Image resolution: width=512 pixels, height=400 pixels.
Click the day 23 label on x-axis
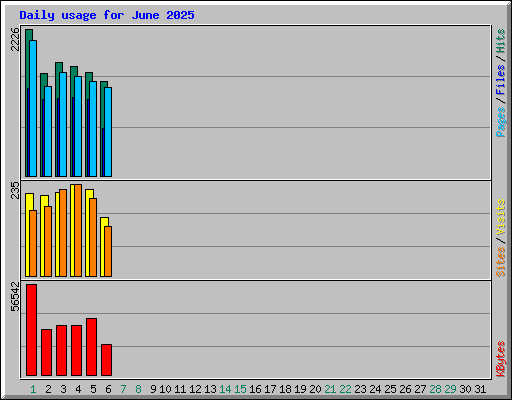click(360, 389)
